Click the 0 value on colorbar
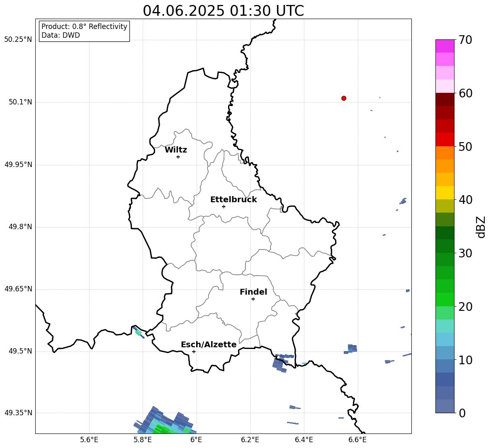The image size is (491, 448). tap(462, 413)
